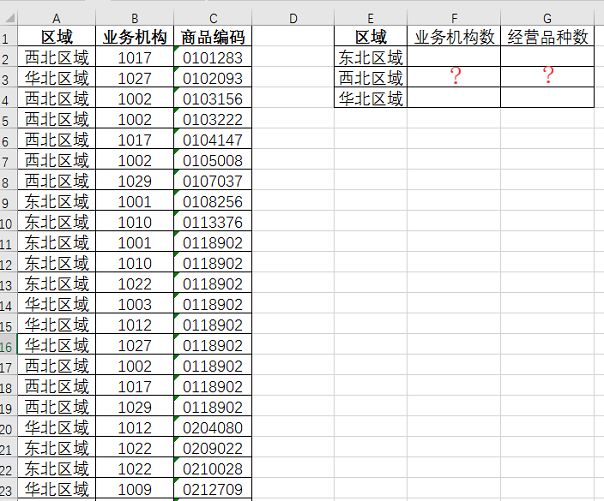Image resolution: width=604 pixels, height=501 pixels.
Task: Select cell 1027 in row 3
Action: tap(134, 78)
